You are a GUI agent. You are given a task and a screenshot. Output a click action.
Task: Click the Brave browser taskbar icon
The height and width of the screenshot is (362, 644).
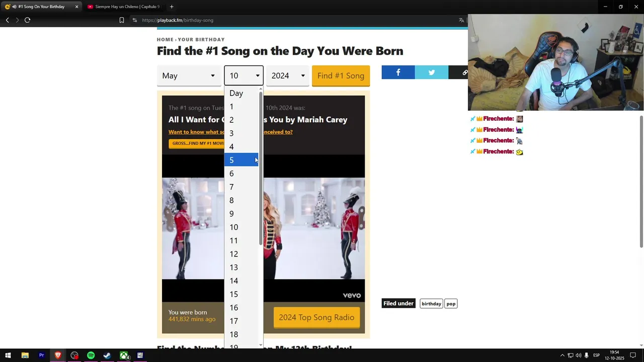tap(58, 355)
